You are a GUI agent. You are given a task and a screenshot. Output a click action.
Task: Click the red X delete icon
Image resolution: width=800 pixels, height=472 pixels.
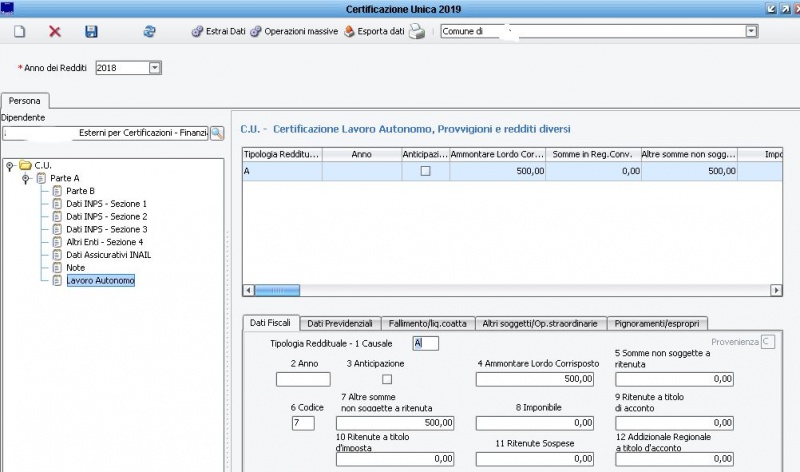pos(55,32)
